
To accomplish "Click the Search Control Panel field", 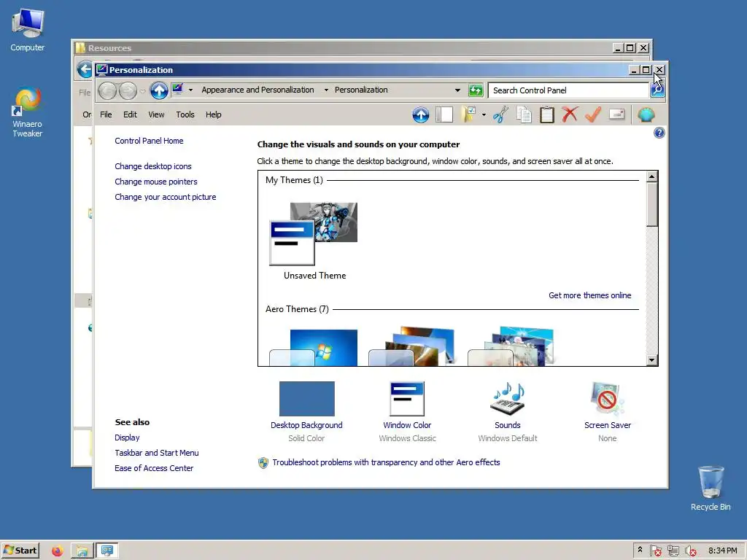I will 569,90.
